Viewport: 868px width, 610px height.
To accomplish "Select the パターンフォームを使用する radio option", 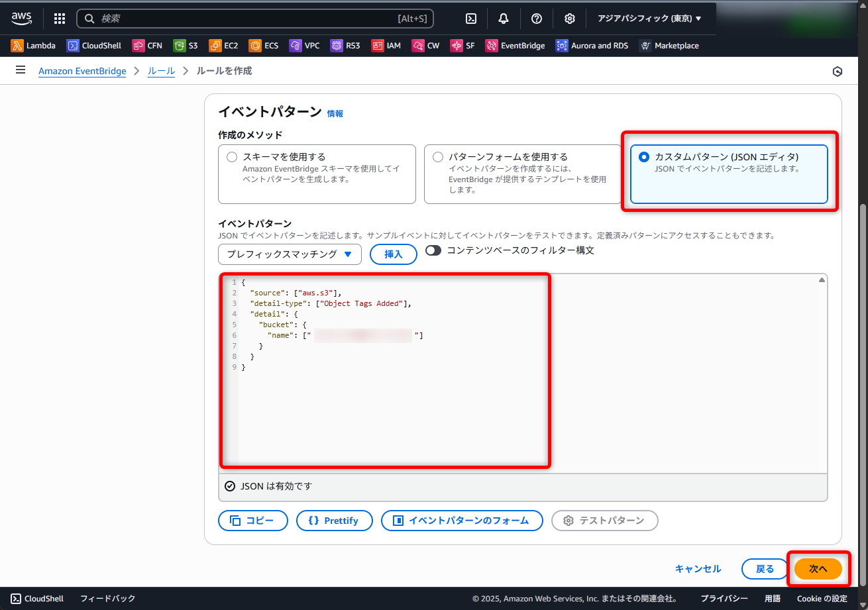I will click(x=438, y=157).
